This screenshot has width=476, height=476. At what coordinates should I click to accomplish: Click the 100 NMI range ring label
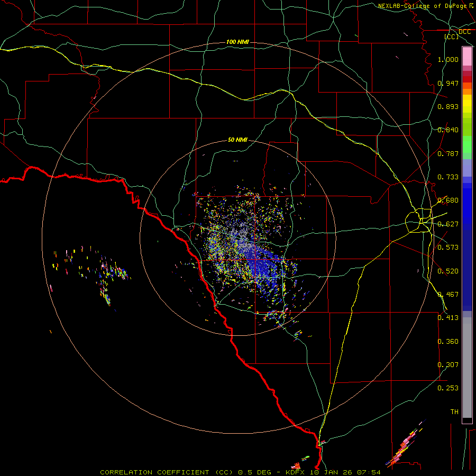click(237, 42)
